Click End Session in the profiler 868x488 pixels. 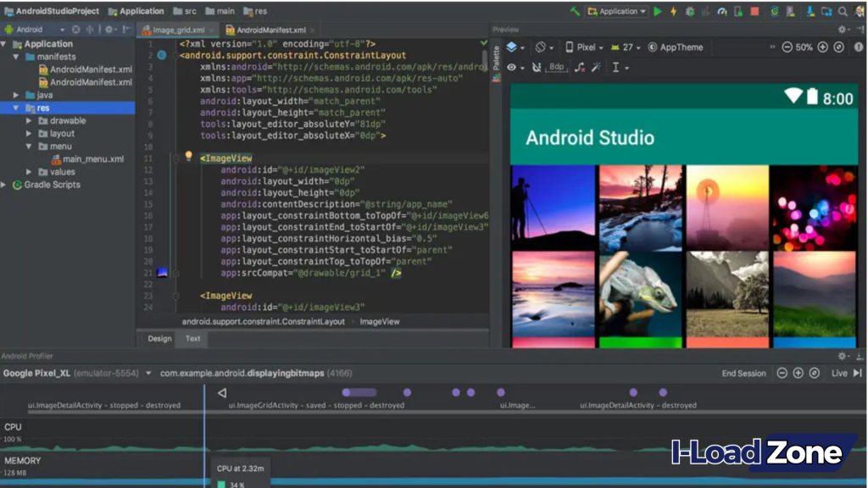(x=743, y=373)
